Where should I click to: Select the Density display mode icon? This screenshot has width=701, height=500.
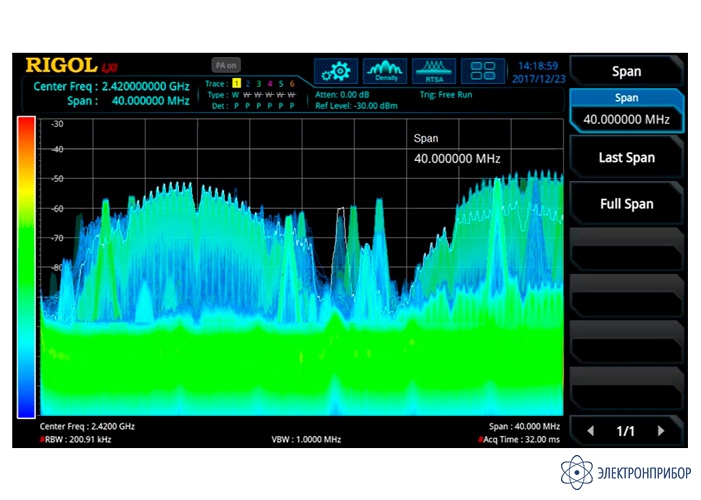tap(385, 71)
